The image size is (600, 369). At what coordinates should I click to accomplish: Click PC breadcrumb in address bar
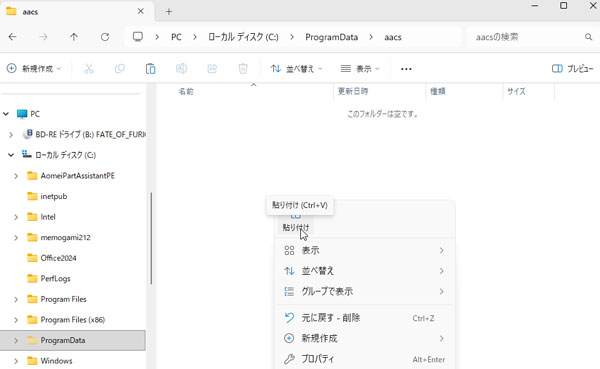[176, 37]
